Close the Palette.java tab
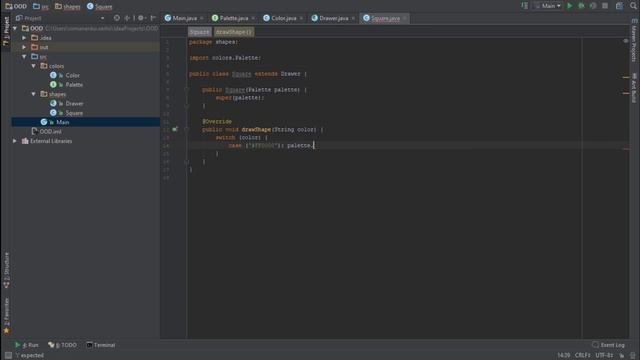The height and width of the screenshot is (360, 640). pos(253,18)
